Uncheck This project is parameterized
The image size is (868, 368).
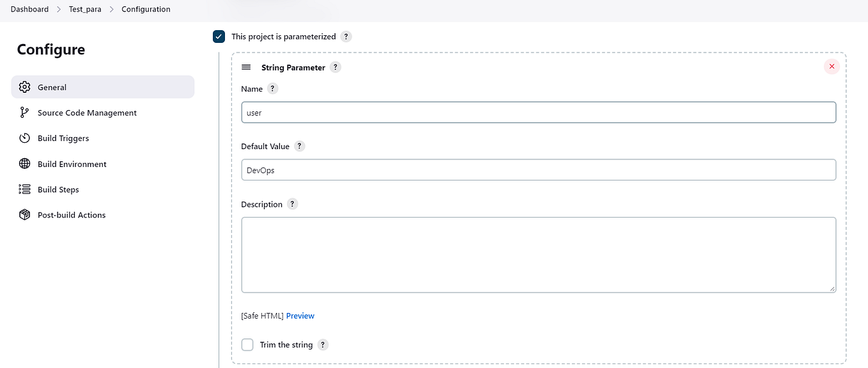click(219, 36)
